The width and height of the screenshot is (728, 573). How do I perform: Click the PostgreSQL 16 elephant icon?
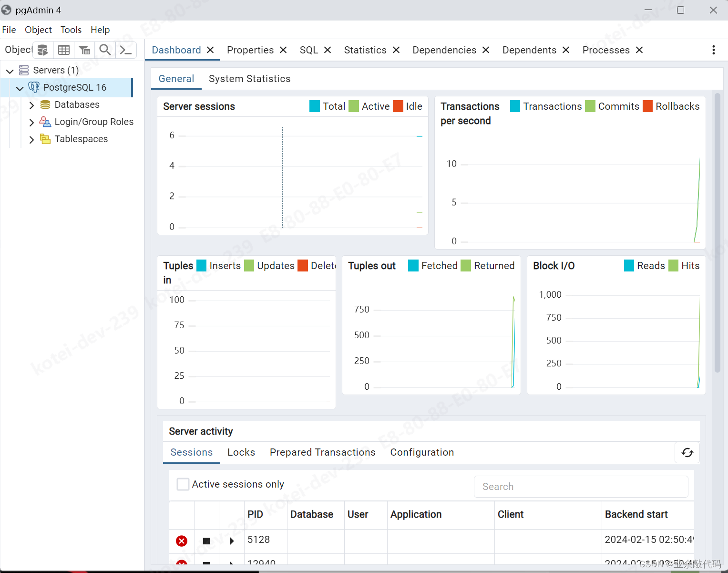34,87
